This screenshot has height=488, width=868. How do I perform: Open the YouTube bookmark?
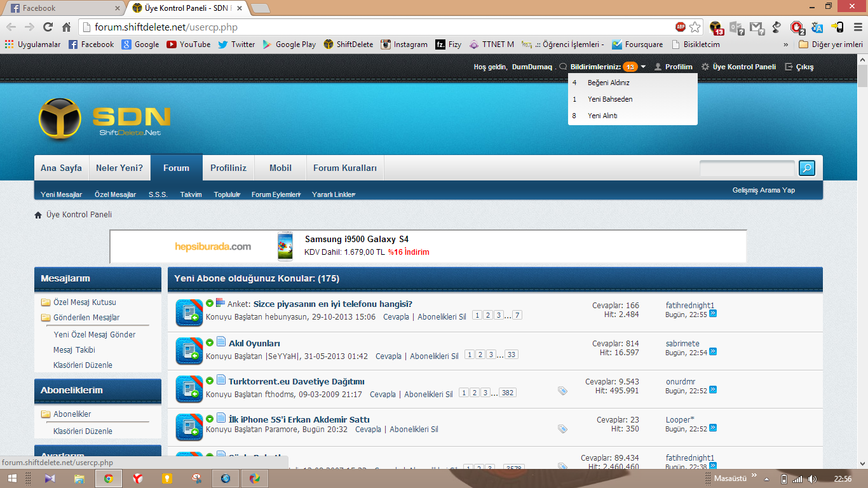(x=188, y=44)
